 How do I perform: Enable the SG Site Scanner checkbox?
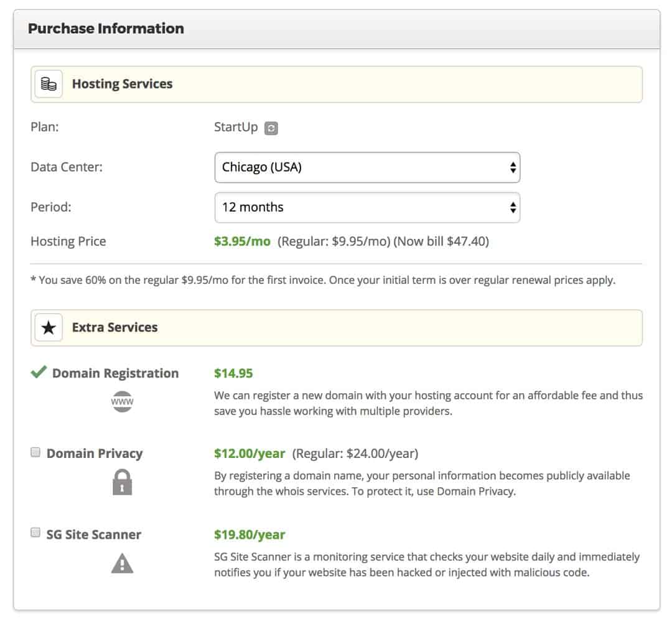coord(37,531)
